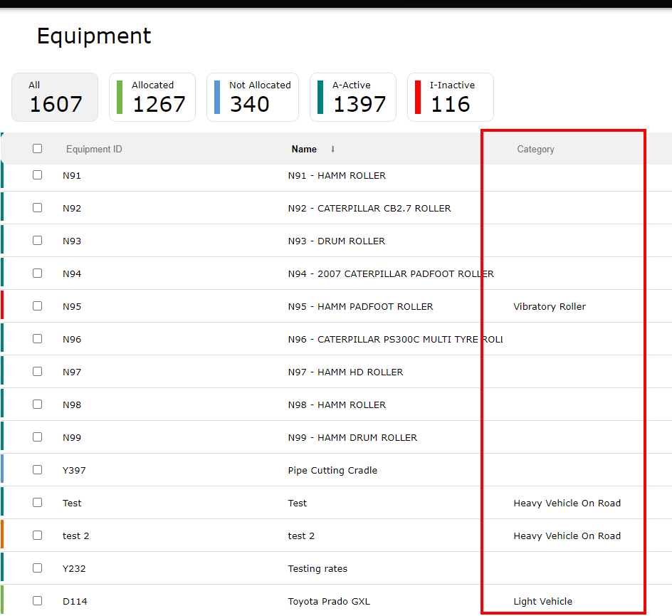Open the Pipe Cutting Cradle row

pos(332,470)
